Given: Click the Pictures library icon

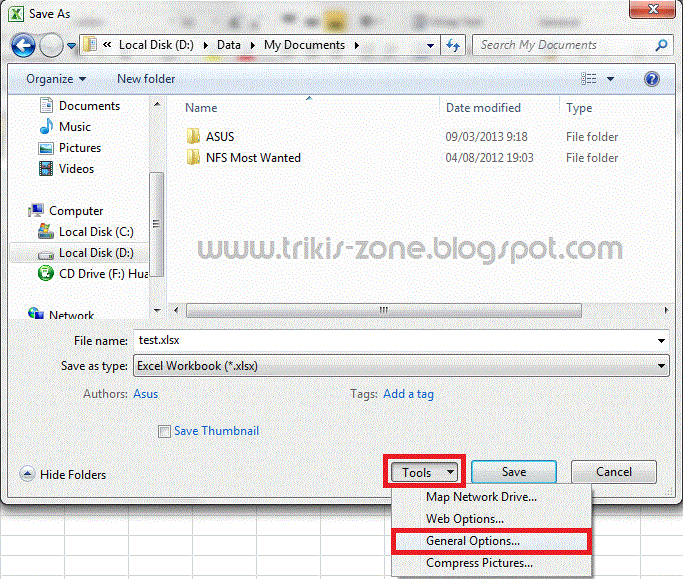Looking at the screenshot, I should coord(46,148).
